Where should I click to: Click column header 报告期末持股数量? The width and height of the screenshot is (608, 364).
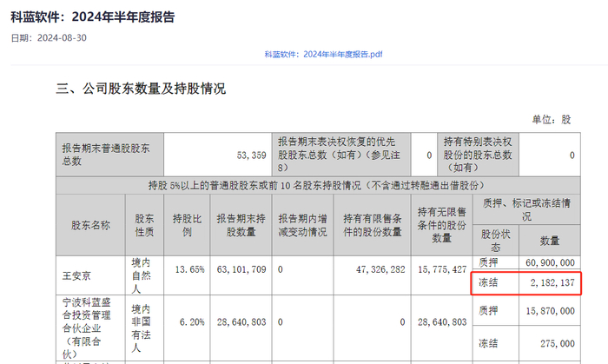click(241, 225)
